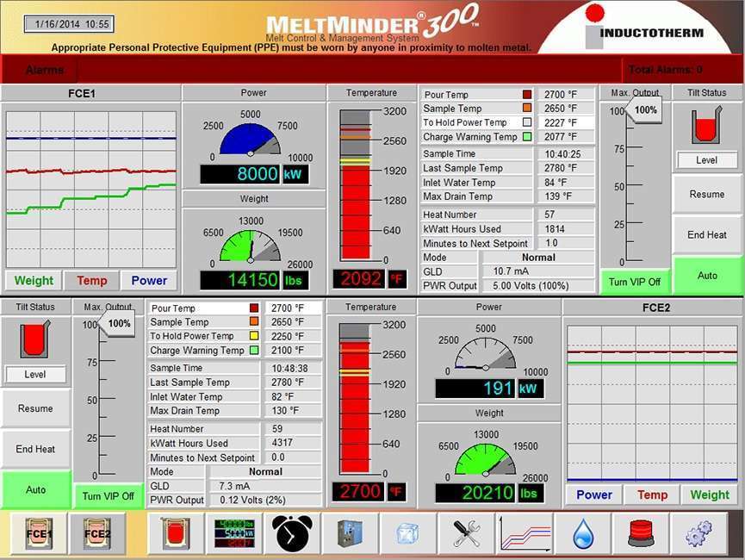Click FCE2 kWatt Hours Used value 4317

click(293, 443)
